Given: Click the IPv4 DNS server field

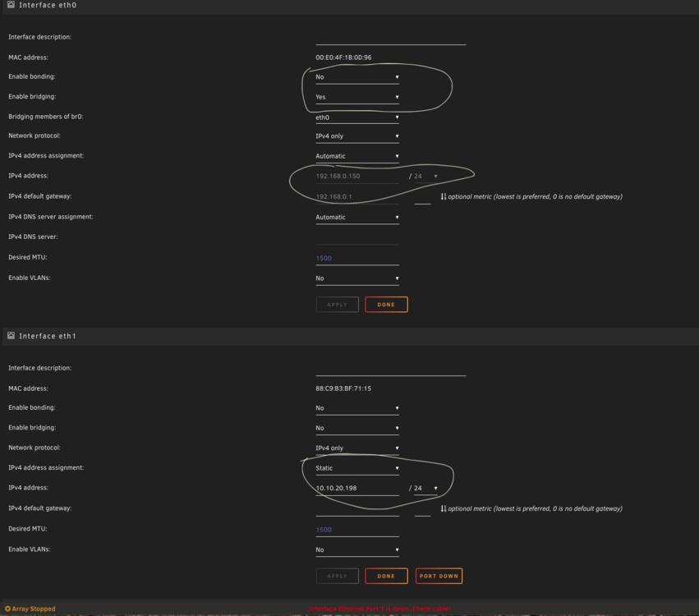Looking at the screenshot, I should pyautogui.click(x=357, y=237).
